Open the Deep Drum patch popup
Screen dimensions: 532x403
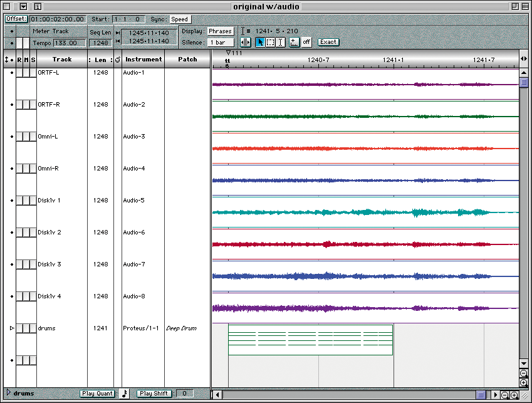tap(182, 328)
